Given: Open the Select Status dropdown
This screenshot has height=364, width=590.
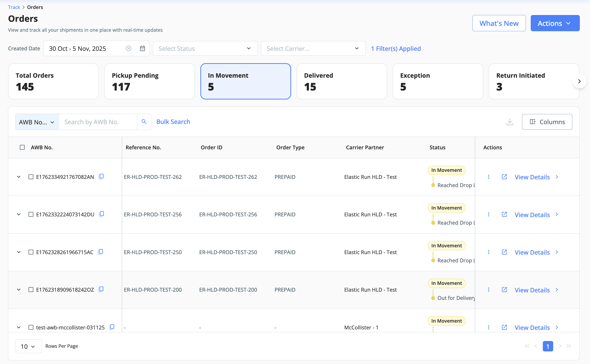Looking at the screenshot, I should tap(205, 48).
